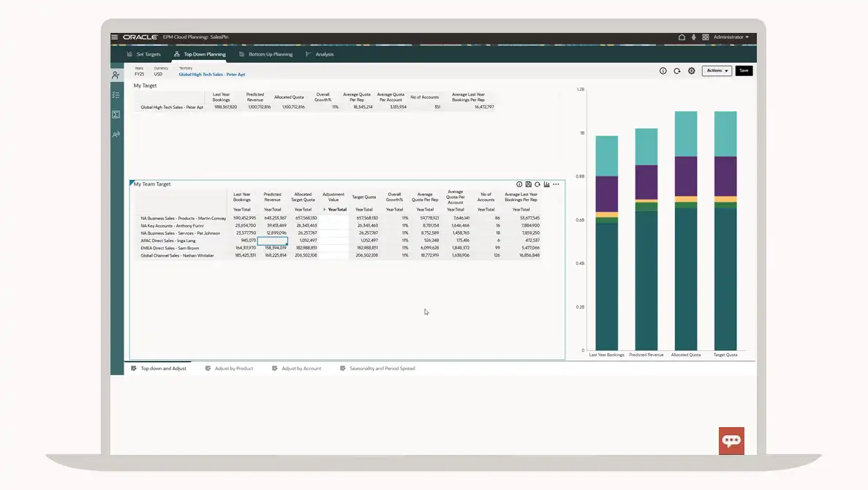The width and height of the screenshot is (868, 490).
Task: Open the three-dot menu in My Team Target
Action: point(556,184)
